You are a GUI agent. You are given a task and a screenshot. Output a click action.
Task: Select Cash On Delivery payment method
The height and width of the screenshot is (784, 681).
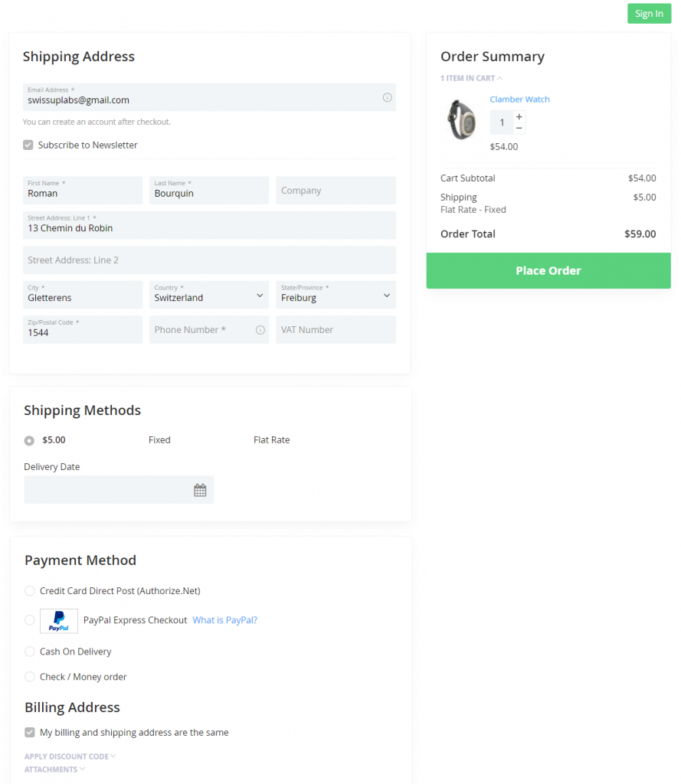[x=28, y=652]
